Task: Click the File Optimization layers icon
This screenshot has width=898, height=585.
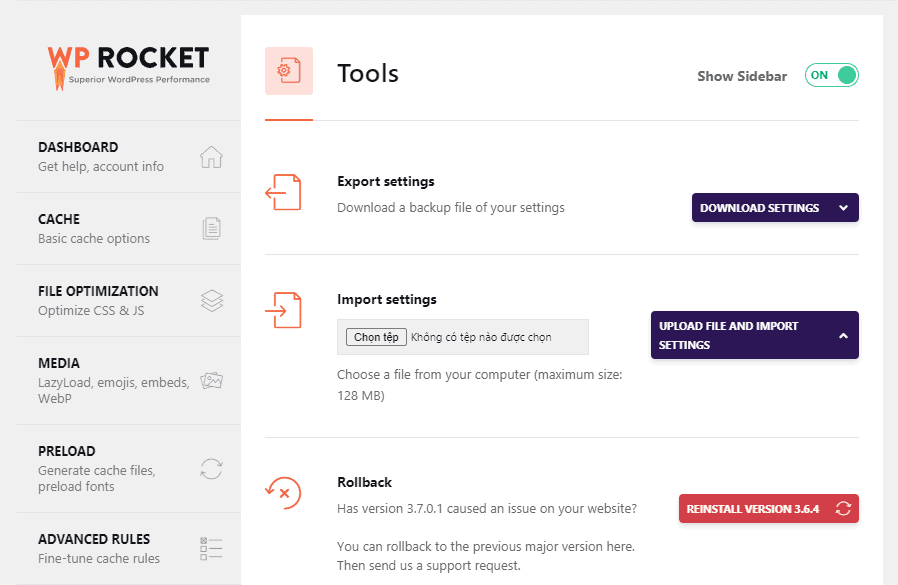Action: pyautogui.click(x=211, y=301)
